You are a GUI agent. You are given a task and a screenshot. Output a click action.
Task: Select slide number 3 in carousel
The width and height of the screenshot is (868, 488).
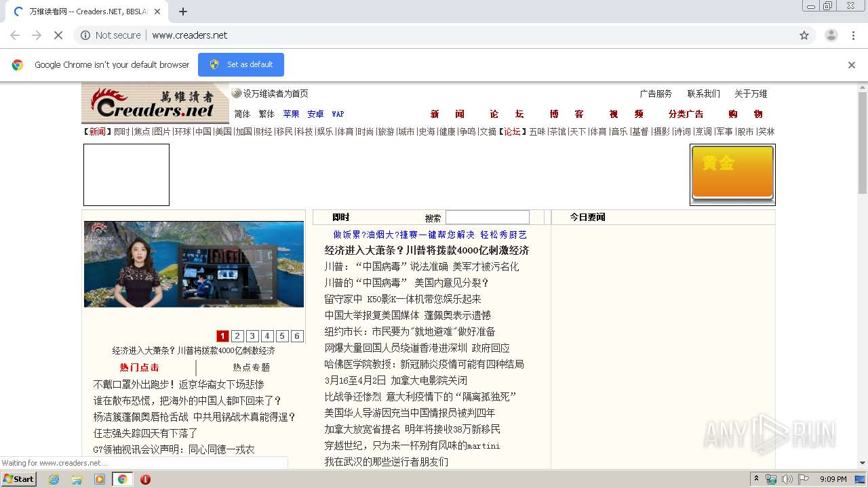252,336
